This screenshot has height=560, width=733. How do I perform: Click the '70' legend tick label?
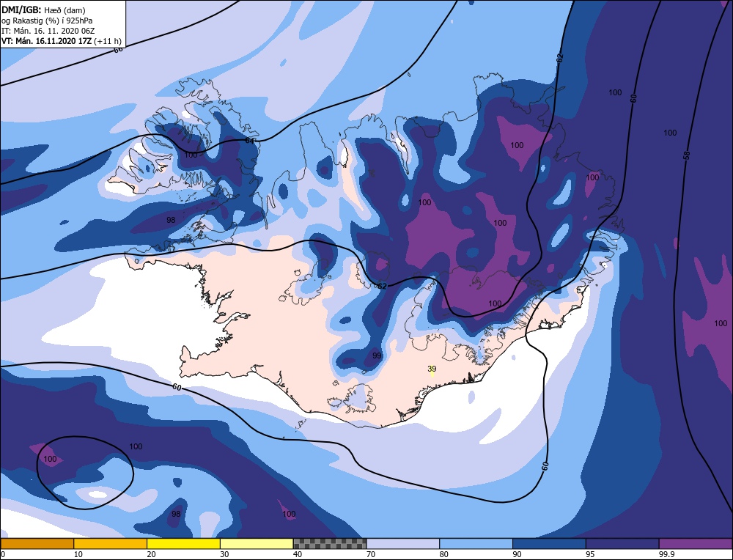pyautogui.click(x=371, y=554)
